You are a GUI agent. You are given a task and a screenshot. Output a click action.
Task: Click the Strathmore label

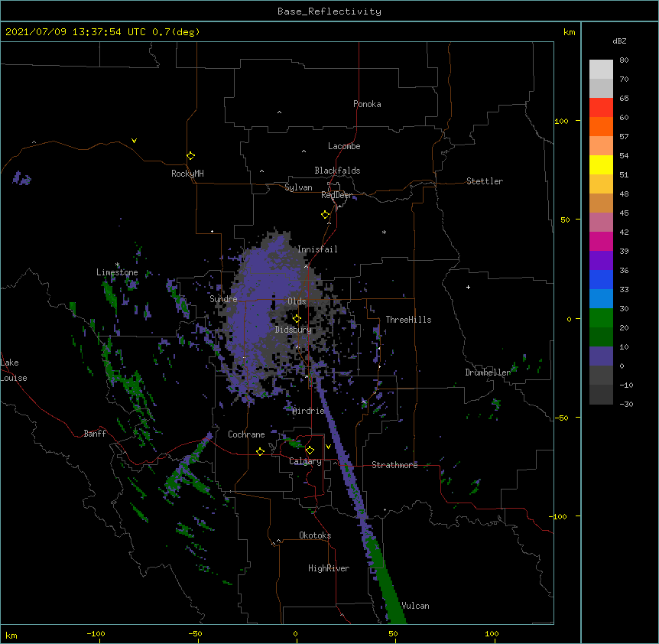[x=394, y=465]
